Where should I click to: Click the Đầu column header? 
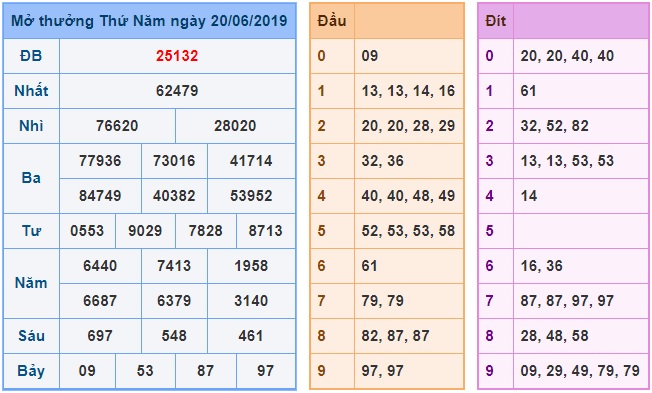pos(331,21)
